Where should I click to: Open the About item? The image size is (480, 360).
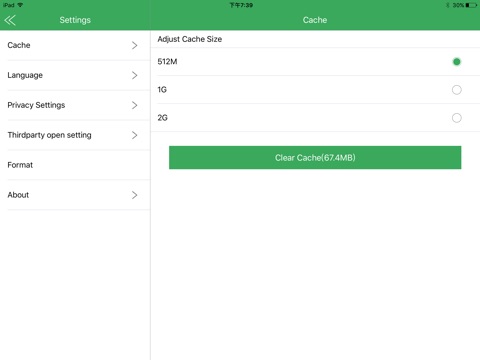coord(75,195)
